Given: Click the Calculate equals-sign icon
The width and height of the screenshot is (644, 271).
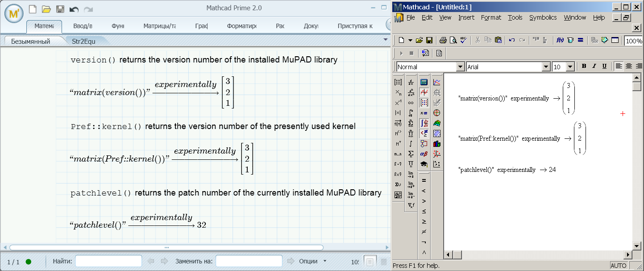Looking at the screenshot, I should 580,40.
